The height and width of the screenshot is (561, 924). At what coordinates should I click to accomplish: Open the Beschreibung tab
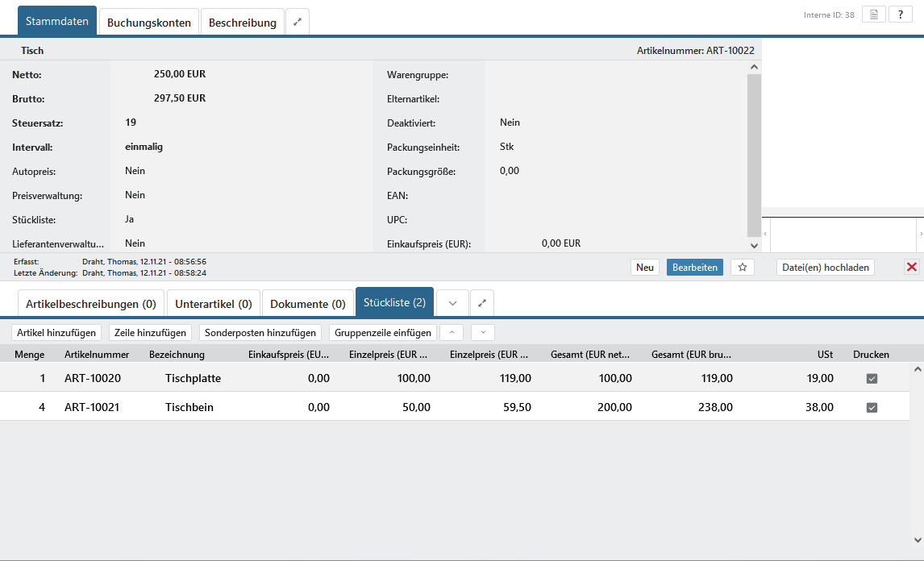242,23
